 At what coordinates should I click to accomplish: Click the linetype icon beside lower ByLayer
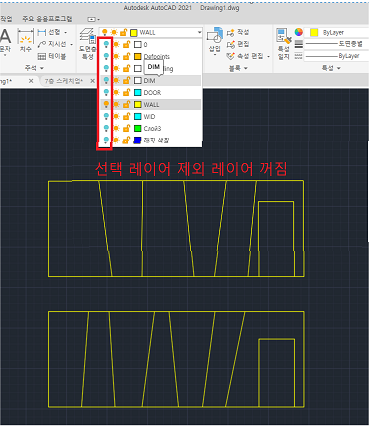point(299,56)
